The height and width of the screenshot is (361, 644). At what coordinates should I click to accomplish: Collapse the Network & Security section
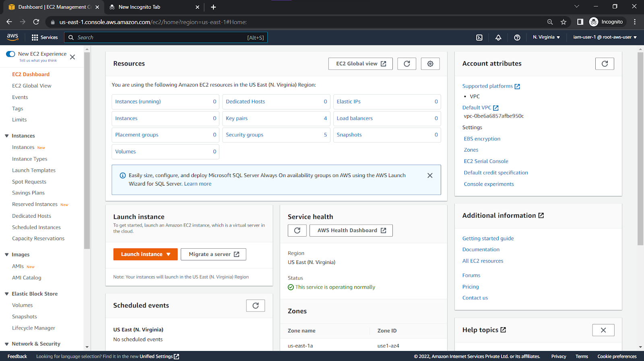[x=7, y=344]
